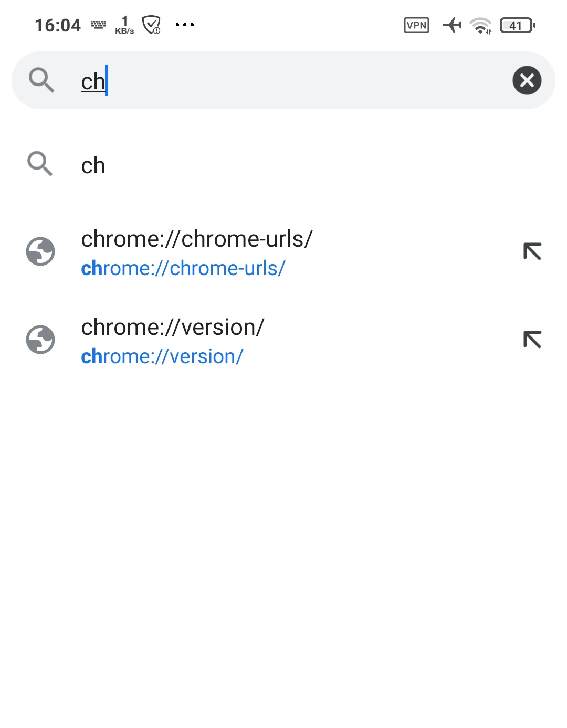The width and height of the screenshot is (567, 728).
Task: Tap the clock showing 16:04
Action: (57, 24)
